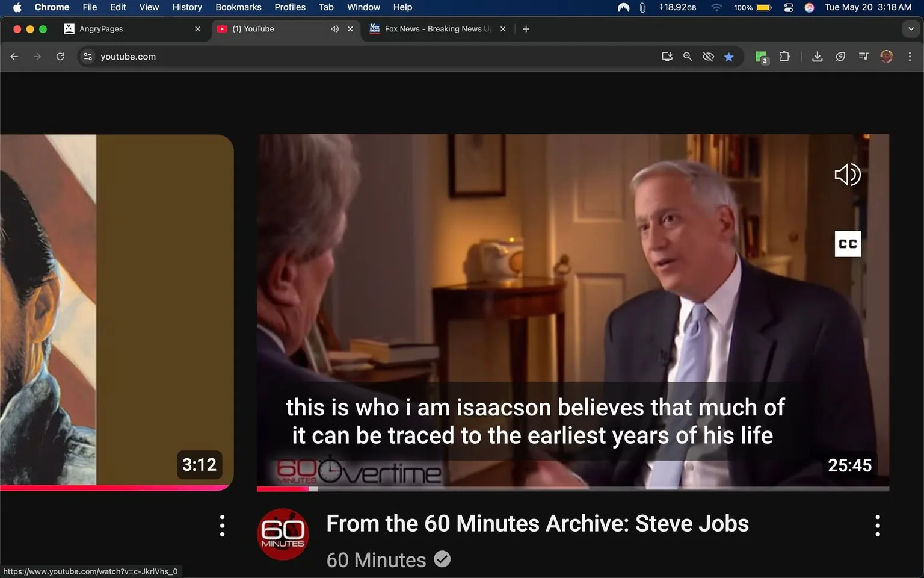Open the three-dot menu on the left thumbnail

[222, 525]
